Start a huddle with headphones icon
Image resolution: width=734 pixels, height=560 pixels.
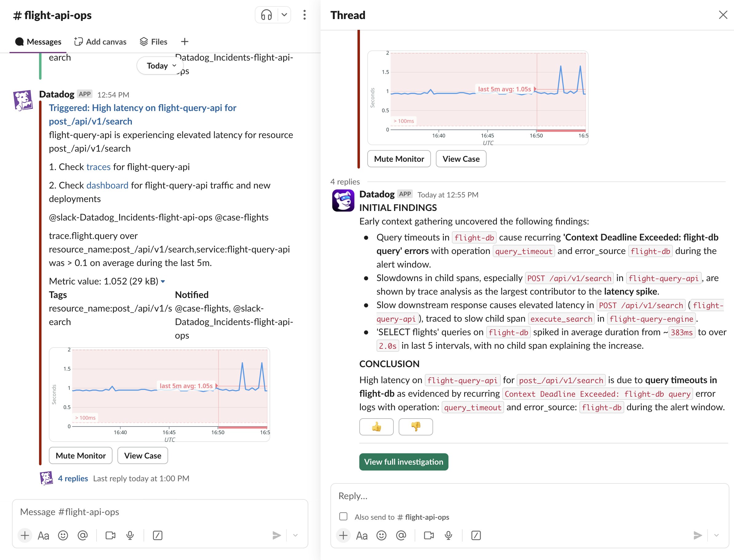(x=266, y=15)
